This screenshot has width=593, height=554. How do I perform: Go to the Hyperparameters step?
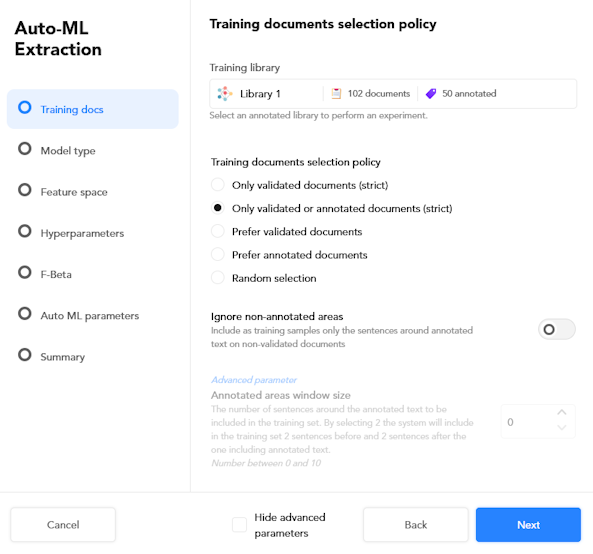82,233
